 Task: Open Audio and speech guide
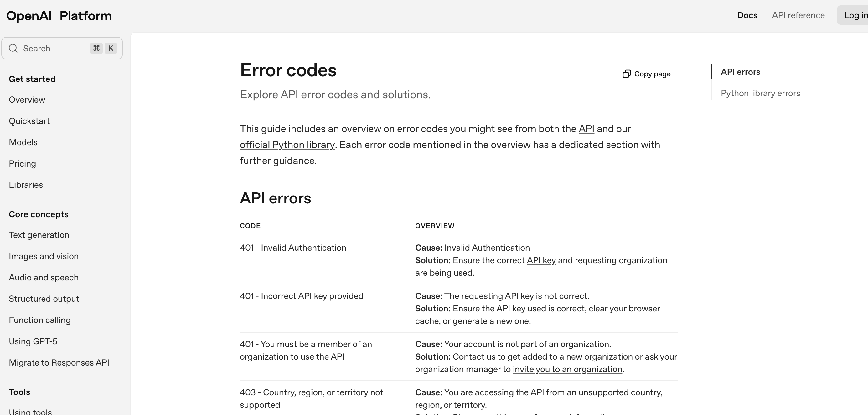44,277
